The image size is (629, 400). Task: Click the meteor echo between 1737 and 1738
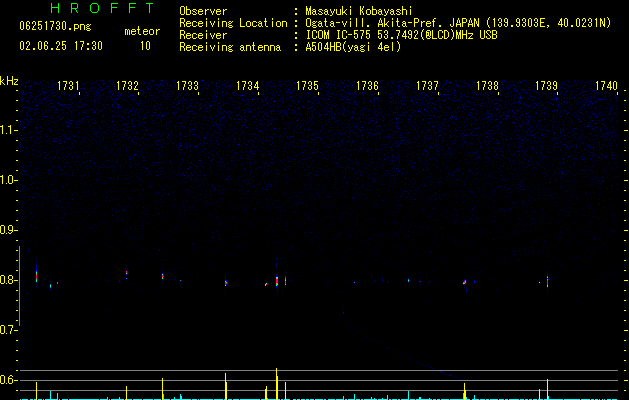[465, 282]
